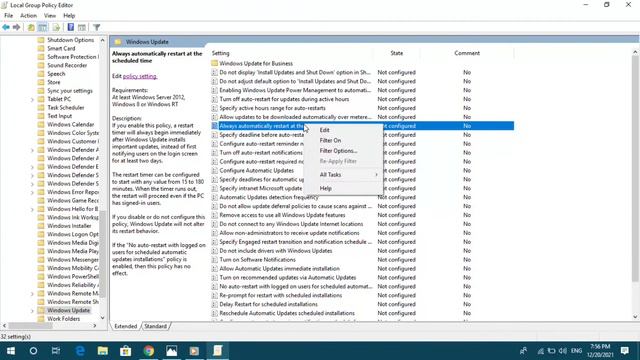Click the ENG language indicator in tray

tap(576, 351)
